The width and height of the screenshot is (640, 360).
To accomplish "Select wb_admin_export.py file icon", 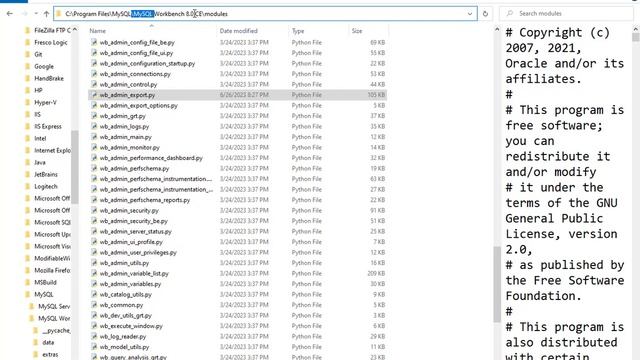I will [x=94, y=95].
